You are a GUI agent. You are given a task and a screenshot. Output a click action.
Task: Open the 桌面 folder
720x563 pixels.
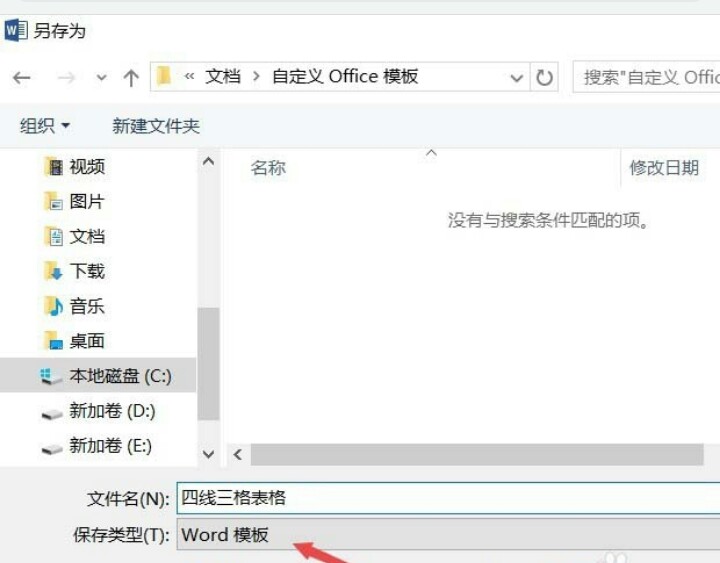click(x=74, y=341)
